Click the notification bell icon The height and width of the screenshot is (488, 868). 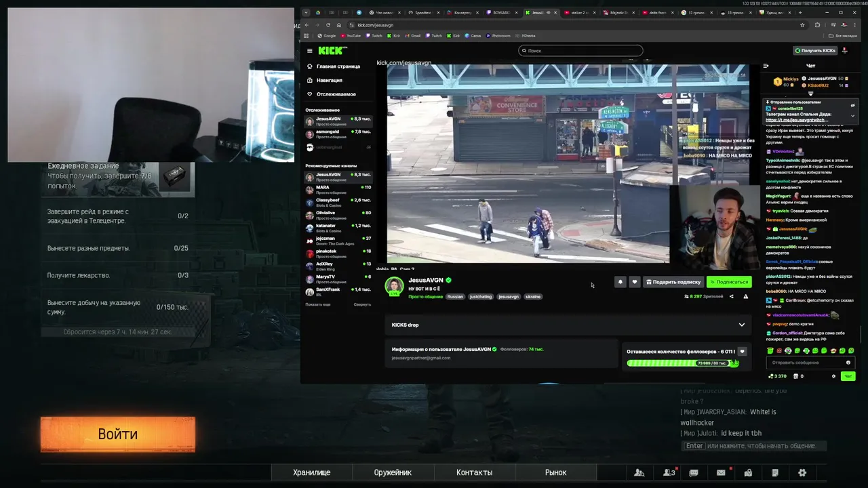(x=620, y=282)
